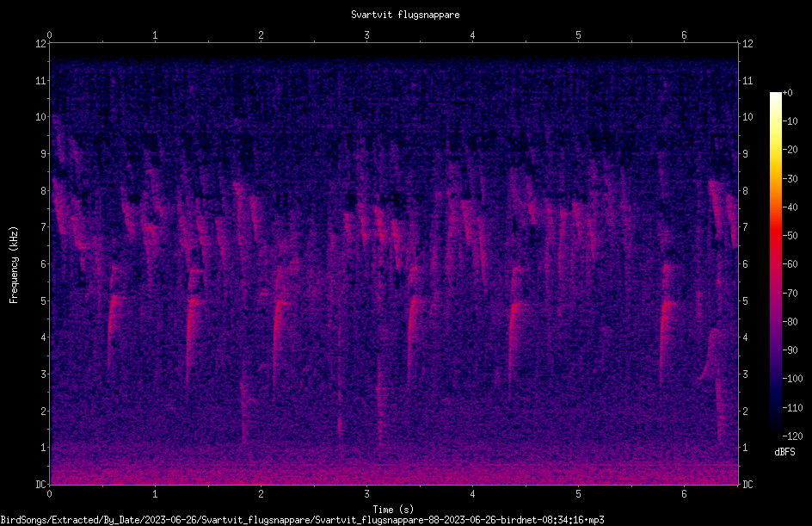The image size is (812, 526).
Task: Click the '4' label on the top time axis
Action: (x=472, y=35)
